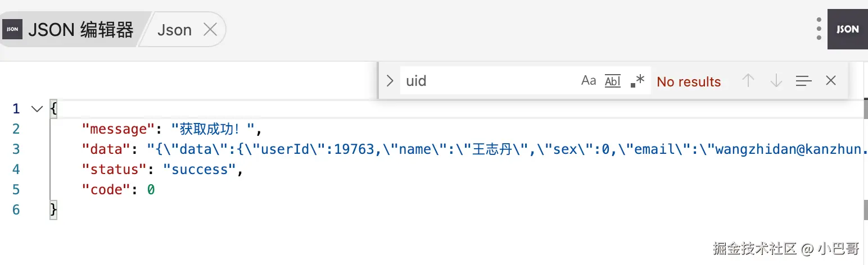The width and height of the screenshot is (868, 265).
Task: Toggle Match Whole Word option
Action: (x=613, y=81)
